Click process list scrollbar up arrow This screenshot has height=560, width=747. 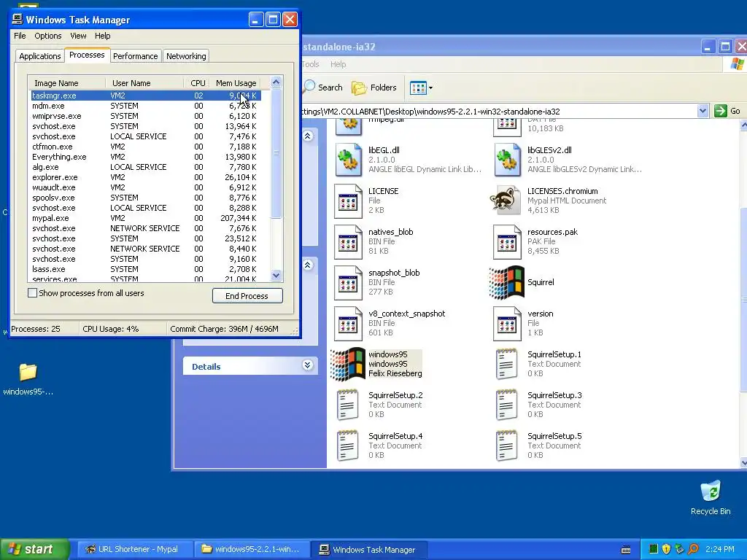276,82
